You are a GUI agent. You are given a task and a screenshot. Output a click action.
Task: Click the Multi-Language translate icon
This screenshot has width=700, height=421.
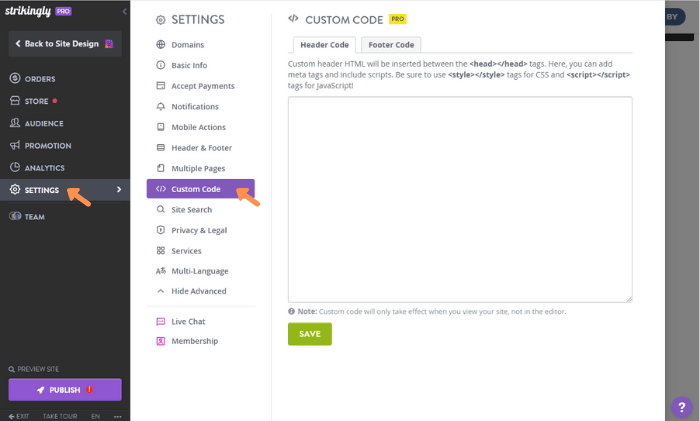[161, 271]
